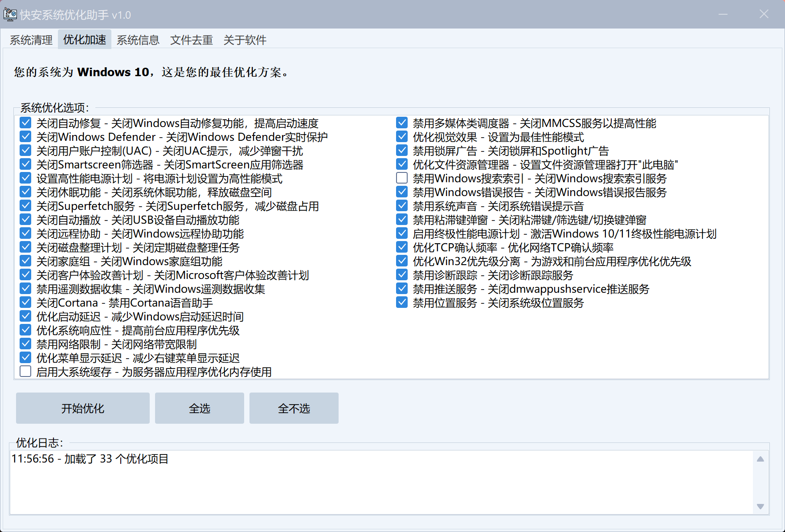785x532 pixels.
Task: Click the 开始优化 button
Action: (83, 408)
